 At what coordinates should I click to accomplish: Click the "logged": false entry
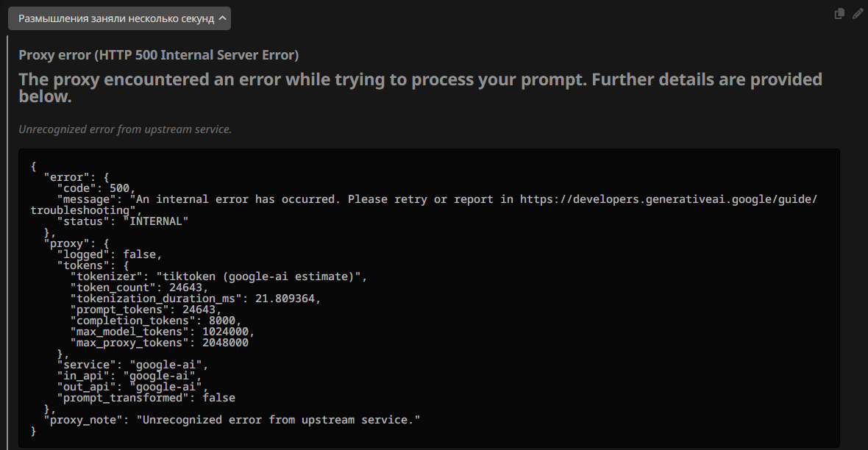point(110,254)
